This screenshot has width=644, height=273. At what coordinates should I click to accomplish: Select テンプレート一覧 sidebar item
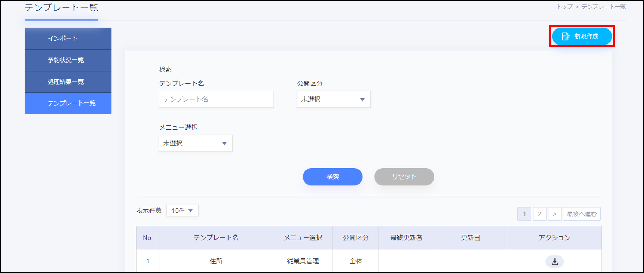coord(68,103)
